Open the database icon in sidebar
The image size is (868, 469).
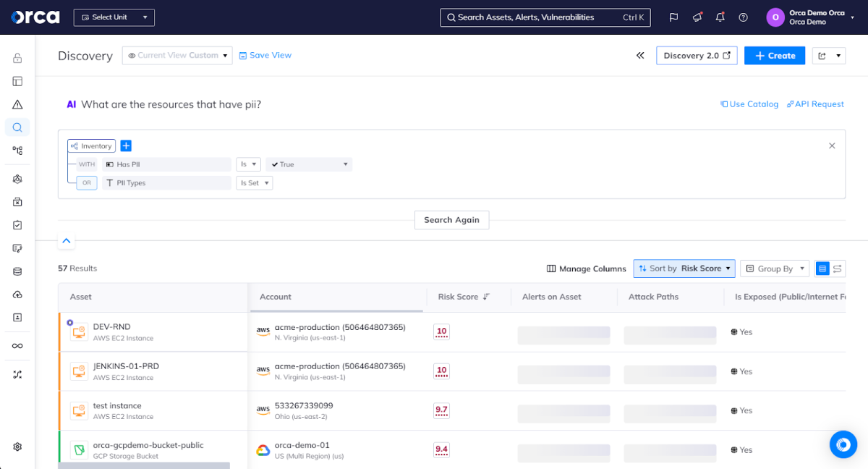(x=17, y=271)
